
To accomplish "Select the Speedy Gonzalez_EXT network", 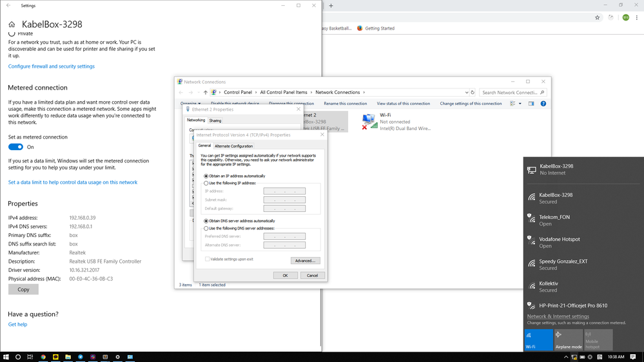I will pos(583,265).
